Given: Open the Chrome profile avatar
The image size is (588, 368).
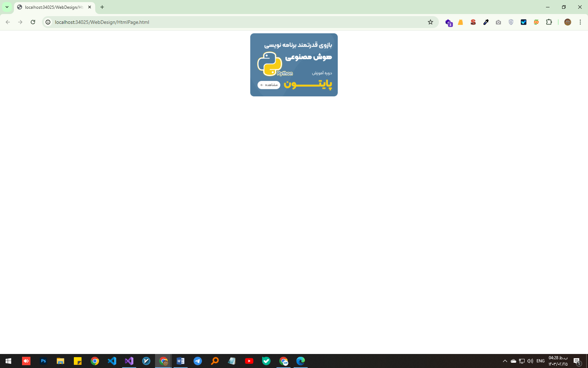Looking at the screenshot, I should [568, 22].
